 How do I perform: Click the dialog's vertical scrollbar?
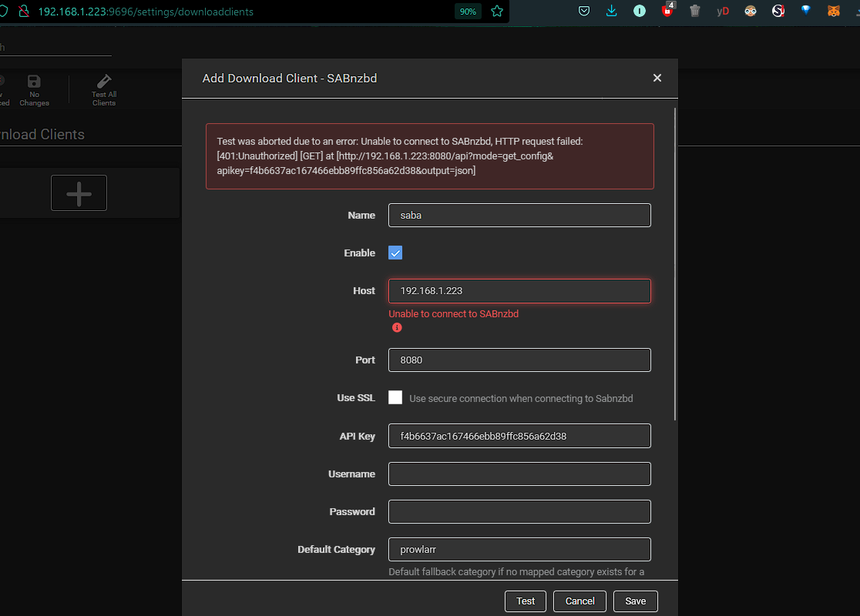(674, 264)
